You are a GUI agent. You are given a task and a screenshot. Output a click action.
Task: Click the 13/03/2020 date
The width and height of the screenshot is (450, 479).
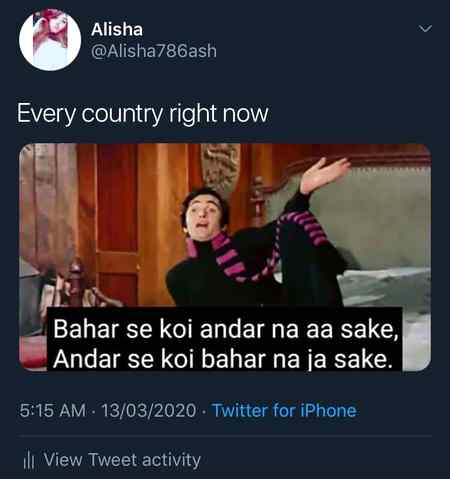[149, 410]
